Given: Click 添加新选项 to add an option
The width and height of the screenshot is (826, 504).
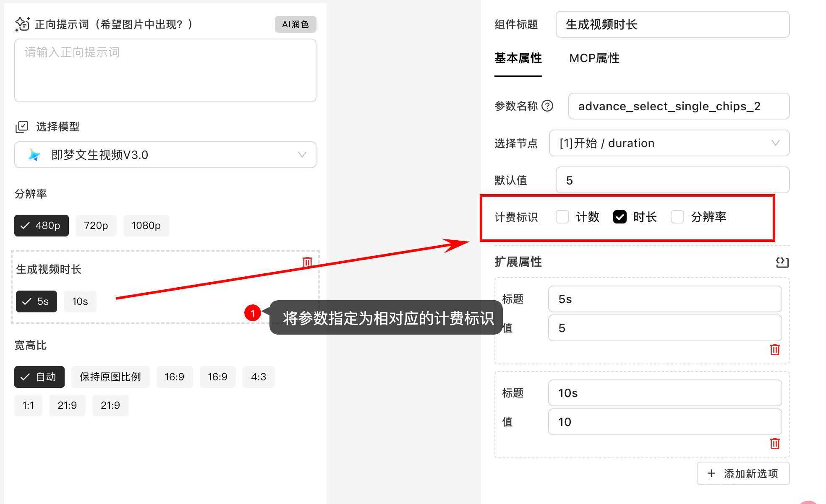Looking at the screenshot, I should [x=743, y=473].
